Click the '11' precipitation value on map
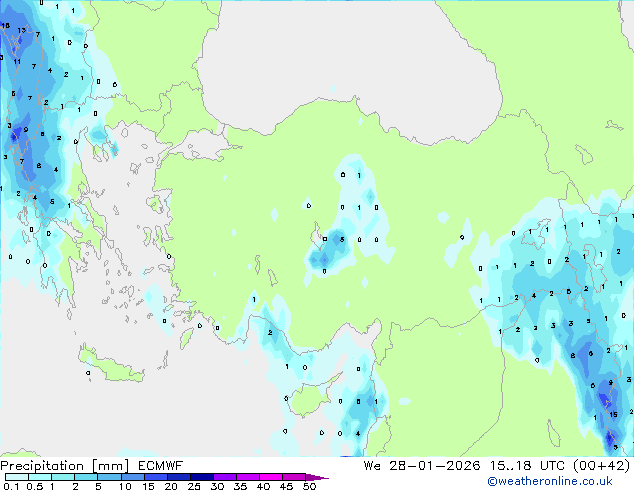 tap(17, 62)
